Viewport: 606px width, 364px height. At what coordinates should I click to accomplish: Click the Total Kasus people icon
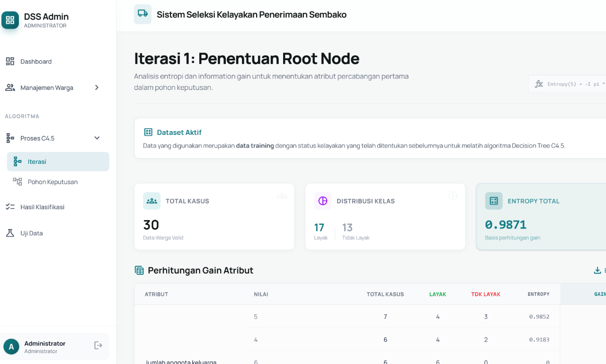[151, 201]
